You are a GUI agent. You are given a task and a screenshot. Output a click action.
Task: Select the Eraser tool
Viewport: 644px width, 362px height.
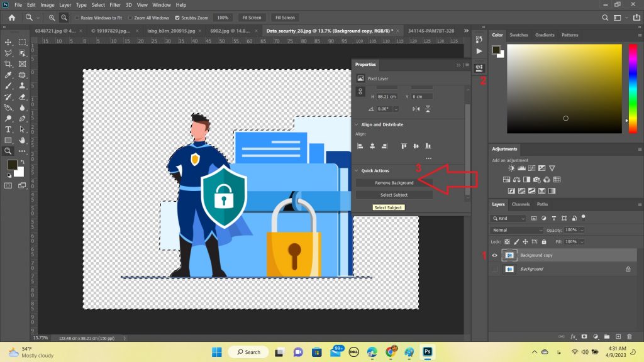click(x=23, y=97)
